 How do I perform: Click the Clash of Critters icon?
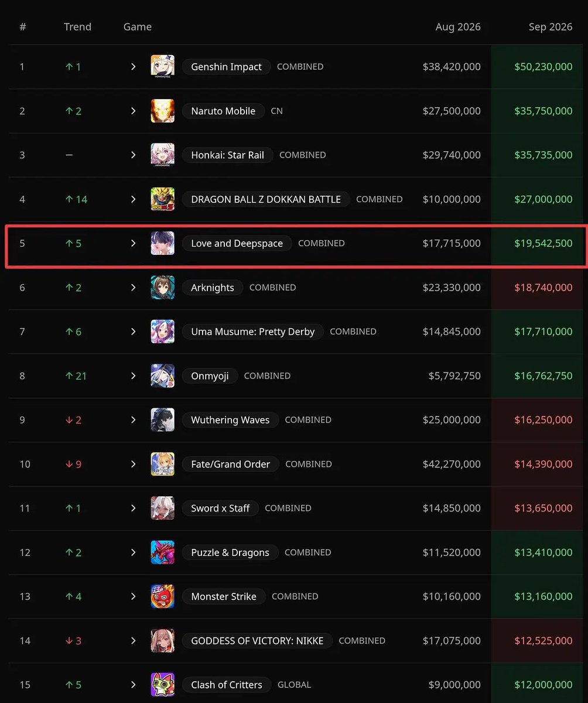(x=162, y=685)
